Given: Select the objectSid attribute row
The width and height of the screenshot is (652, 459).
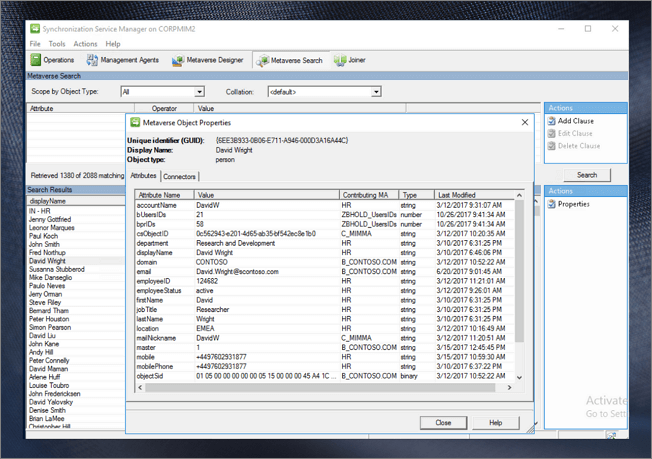Looking at the screenshot, I should [325, 376].
